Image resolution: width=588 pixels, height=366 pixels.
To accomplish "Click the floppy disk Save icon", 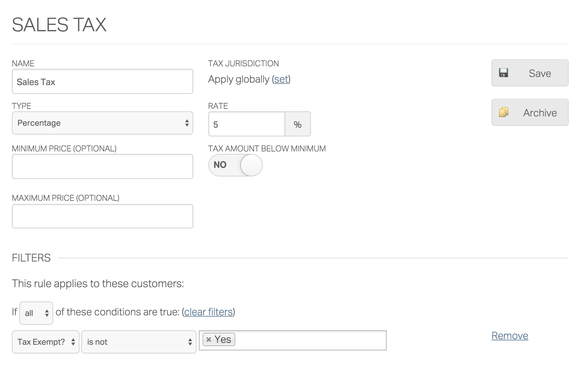I will click(x=504, y=72).
